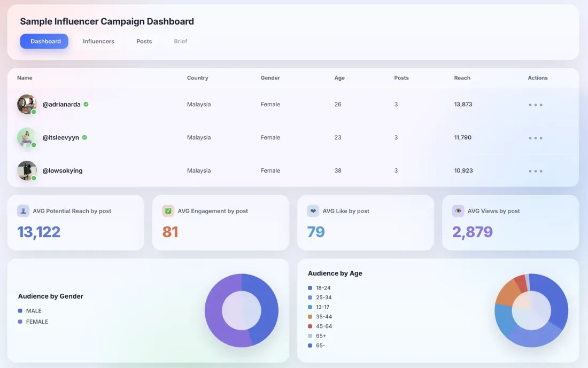
Task: Click the avatar of @adrianarda
Action: point(27,104)
